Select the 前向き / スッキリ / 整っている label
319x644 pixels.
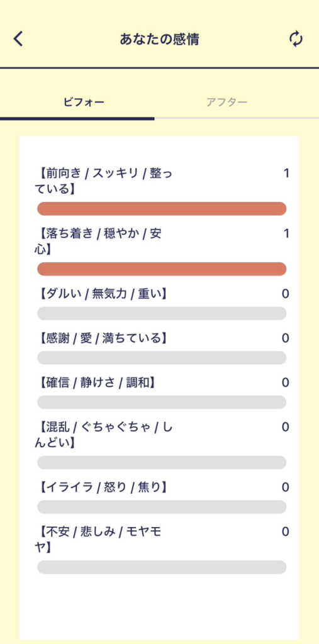(104, 182)
